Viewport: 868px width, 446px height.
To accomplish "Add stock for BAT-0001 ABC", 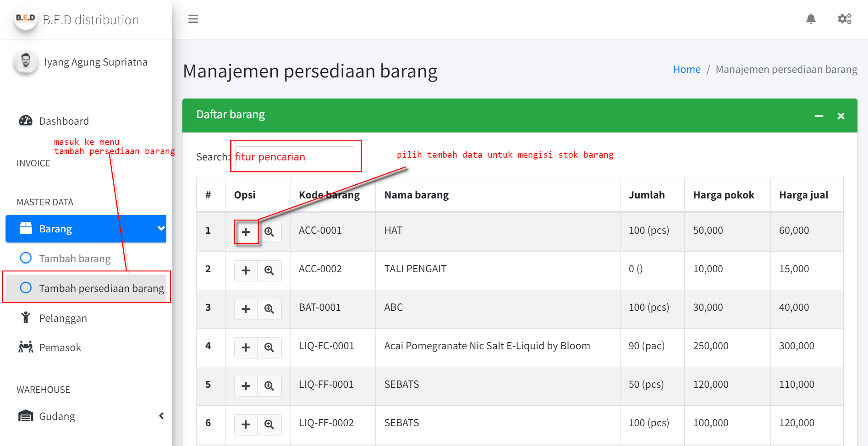I will [246, 309].
